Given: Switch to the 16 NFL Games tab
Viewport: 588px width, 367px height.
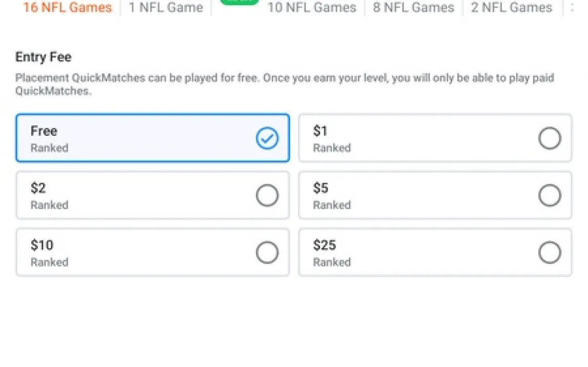Looking at the screenshot, I should (x=67, y=8).
